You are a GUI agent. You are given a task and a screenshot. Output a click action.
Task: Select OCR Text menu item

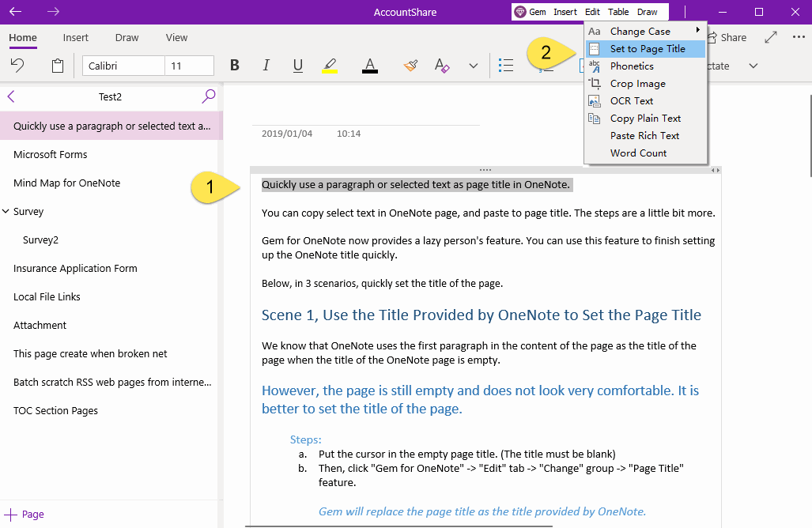pyautogui.click(x=646, y=100)
